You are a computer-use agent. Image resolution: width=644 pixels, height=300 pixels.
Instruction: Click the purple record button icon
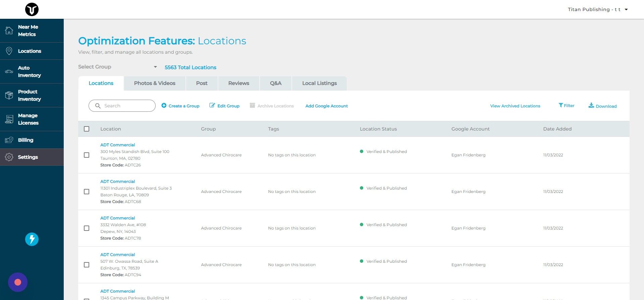click(18, 282)
